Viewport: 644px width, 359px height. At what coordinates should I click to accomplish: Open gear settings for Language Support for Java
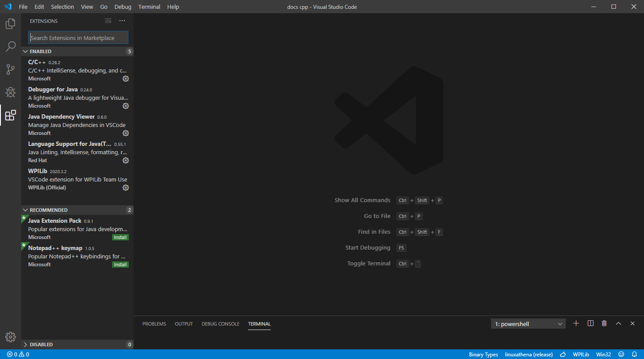pos(126,160)
